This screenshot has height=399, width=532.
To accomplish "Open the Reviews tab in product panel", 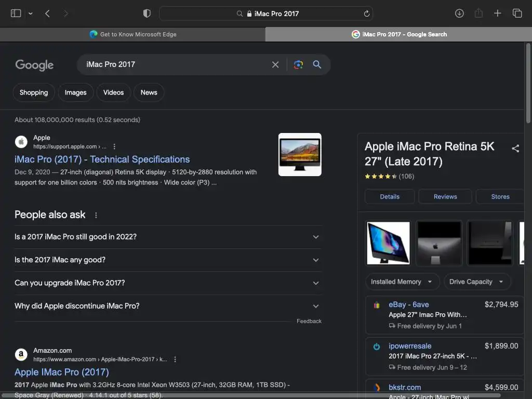I will (x=445, y=197).
